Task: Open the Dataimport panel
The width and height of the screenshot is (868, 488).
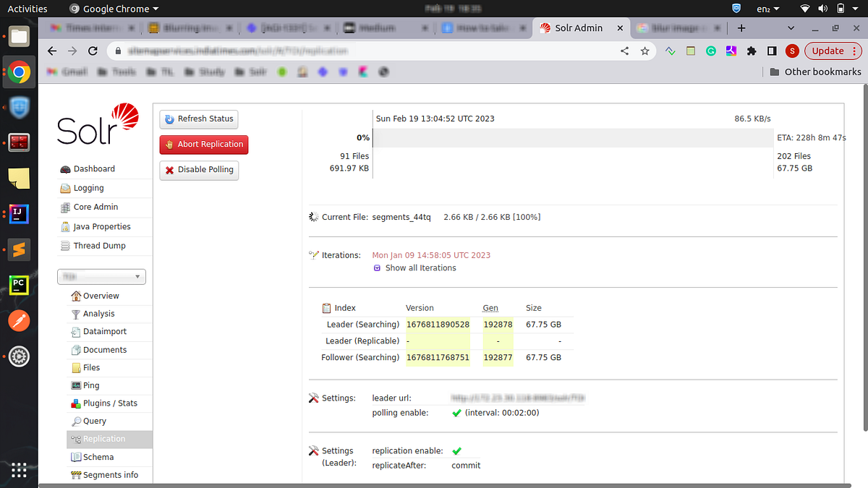Action: tap(105, 331)
